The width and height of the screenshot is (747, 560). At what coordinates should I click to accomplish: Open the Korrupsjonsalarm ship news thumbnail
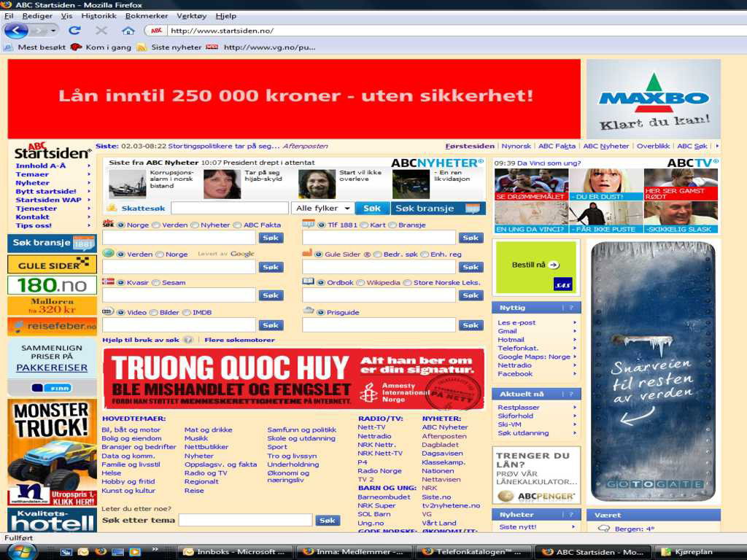(127, 183)
